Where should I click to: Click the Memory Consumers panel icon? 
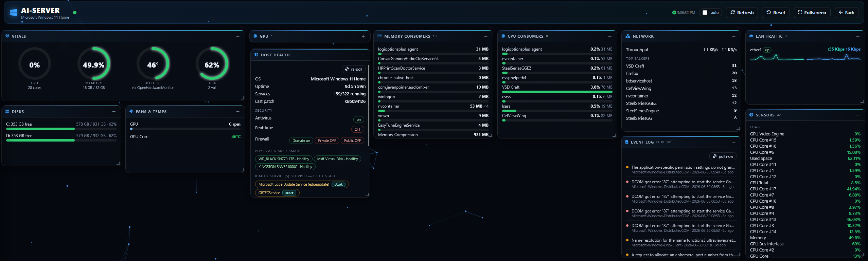click(x=380, y=36)
